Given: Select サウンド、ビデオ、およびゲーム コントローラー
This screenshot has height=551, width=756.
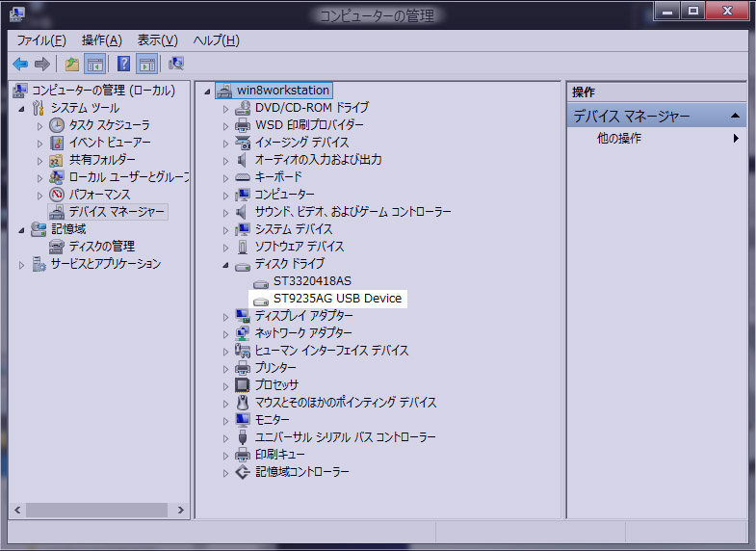Looking at the screenshot, I should coord(352,212).
